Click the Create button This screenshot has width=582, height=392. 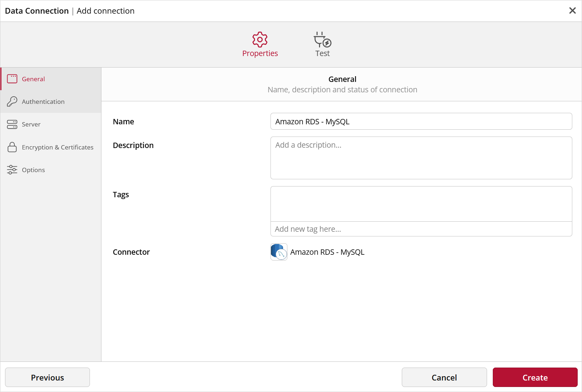(x=535, y=377)
